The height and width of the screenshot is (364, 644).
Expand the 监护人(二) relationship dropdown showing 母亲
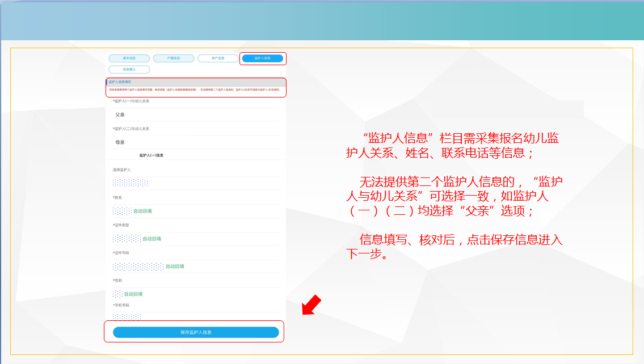[x=195, y=142]
